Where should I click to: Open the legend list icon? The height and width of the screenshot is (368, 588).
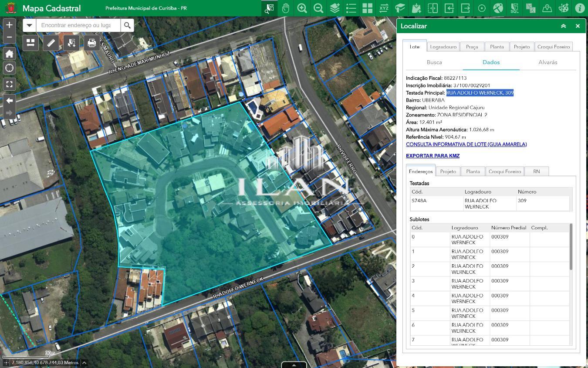351,8
